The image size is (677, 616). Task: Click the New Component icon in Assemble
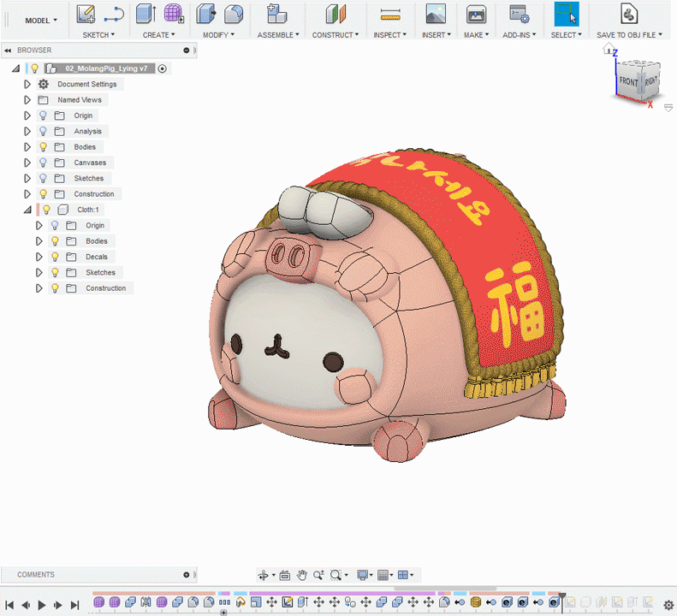276,14
